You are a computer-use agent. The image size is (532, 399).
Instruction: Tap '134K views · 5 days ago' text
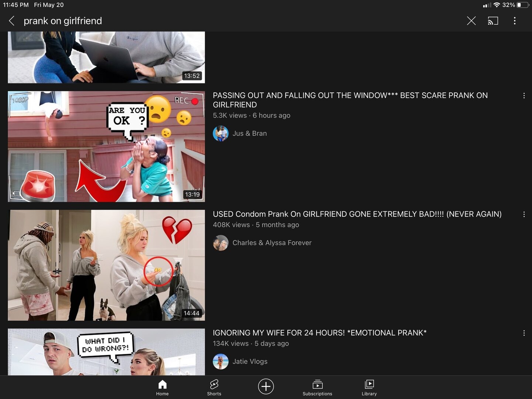(x=251, y=343)
